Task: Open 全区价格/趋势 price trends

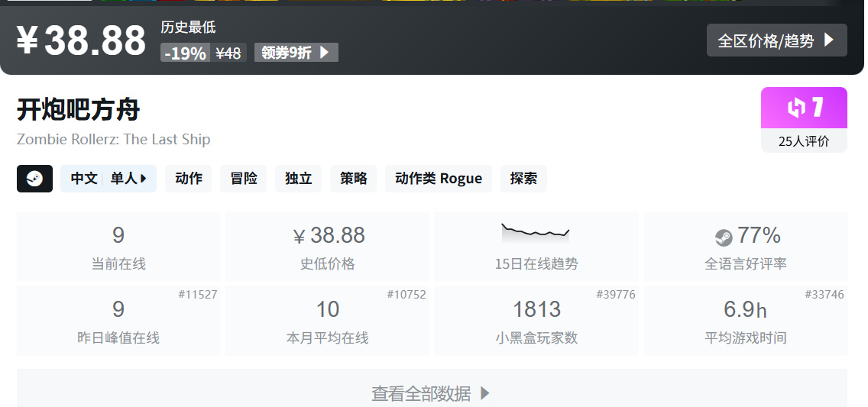Action: [x=776, y=40]
